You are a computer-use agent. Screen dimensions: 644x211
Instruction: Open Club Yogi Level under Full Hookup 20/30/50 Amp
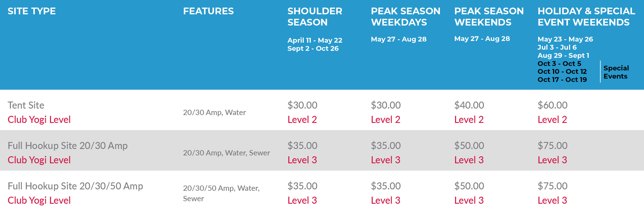(x=39, y=200)
